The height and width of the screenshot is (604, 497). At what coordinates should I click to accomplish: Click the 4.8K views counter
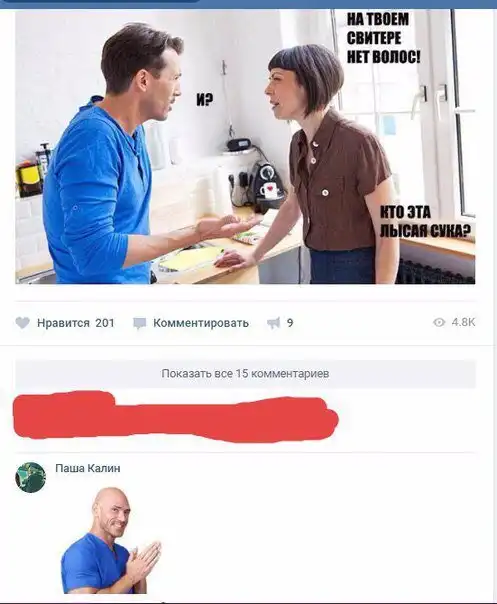point(463,322)
